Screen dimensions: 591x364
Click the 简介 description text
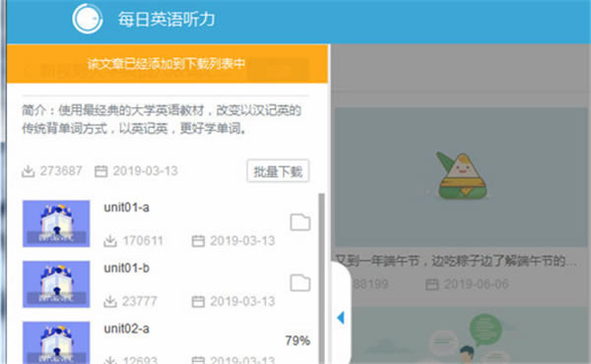pos(162,119)
